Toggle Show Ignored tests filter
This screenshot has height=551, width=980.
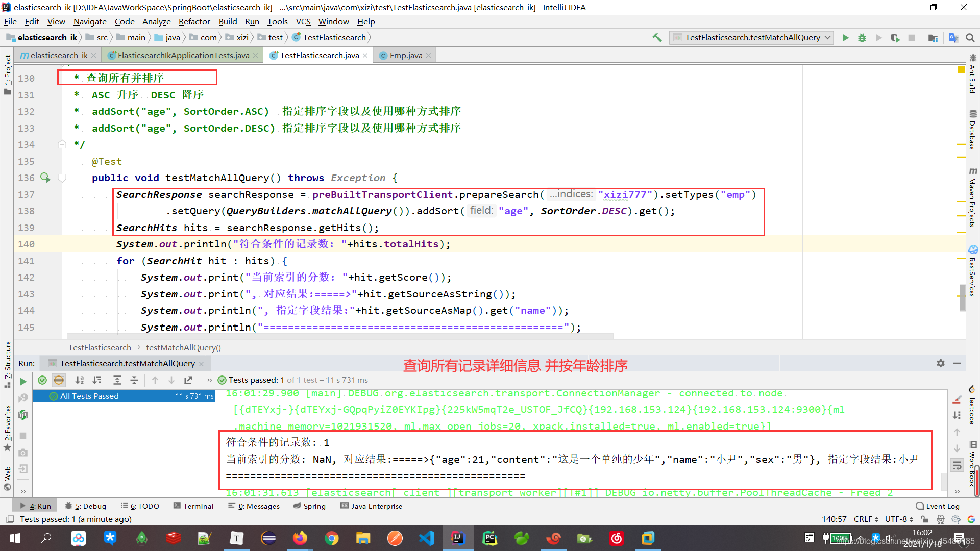pyautogui.click(x=59, y=380)
